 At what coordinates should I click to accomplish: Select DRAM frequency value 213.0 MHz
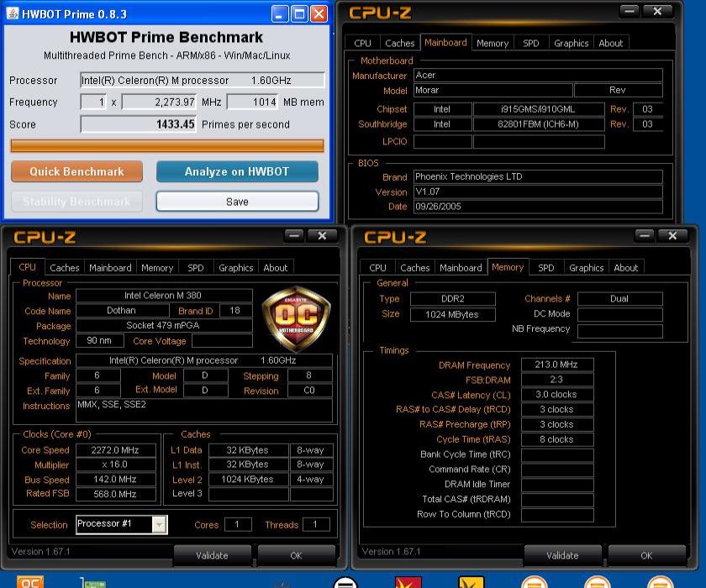pos(557,365)
